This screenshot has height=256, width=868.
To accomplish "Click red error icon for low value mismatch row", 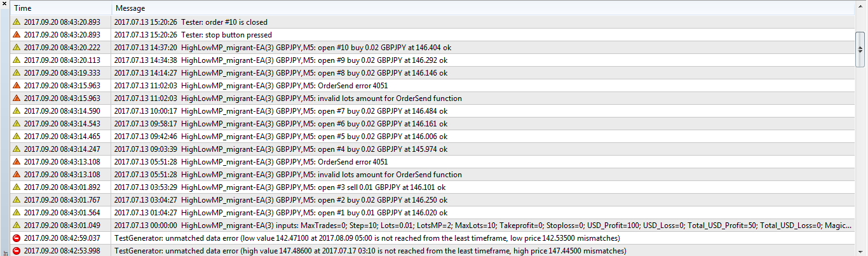I will (17, 238).
